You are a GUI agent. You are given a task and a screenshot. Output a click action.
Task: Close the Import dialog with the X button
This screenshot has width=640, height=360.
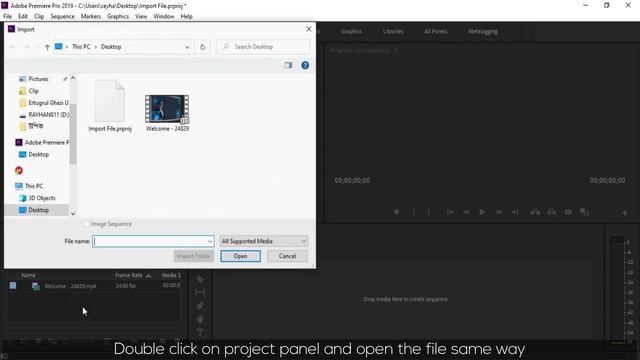[x=309, y=29]
